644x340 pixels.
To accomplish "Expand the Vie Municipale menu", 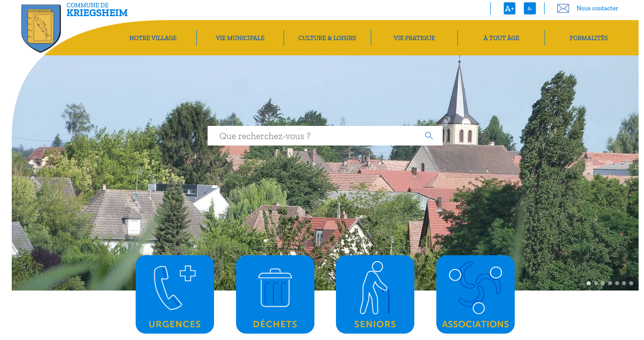I will coord(240,38).
